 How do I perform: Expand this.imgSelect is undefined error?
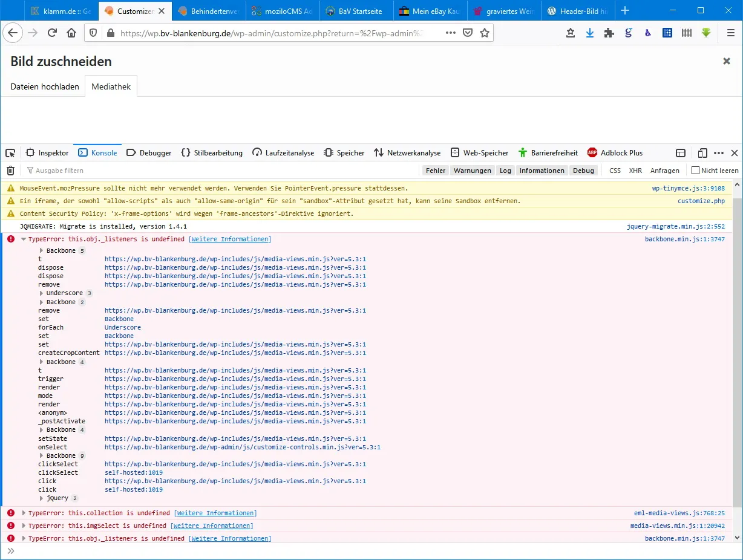click(24, 526)
